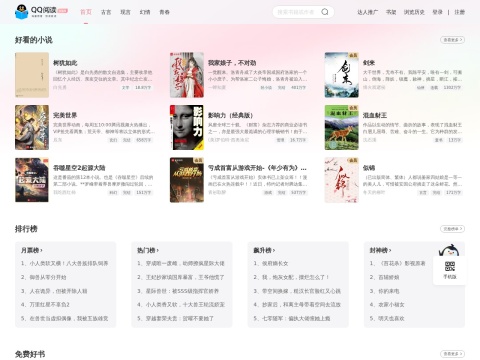Open the 首页 tab

tap(86, 12)
